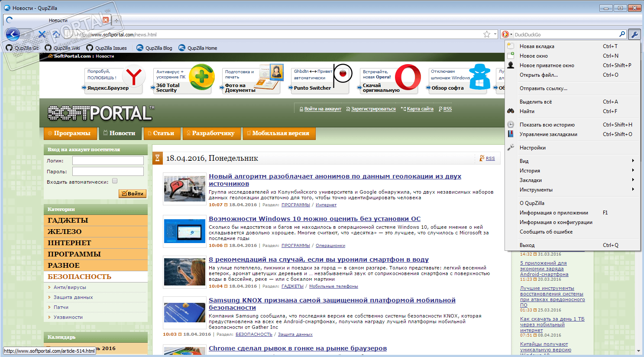Click the red Opera logo
Screen dimensions: 644x357
click(x=408, y=77)
